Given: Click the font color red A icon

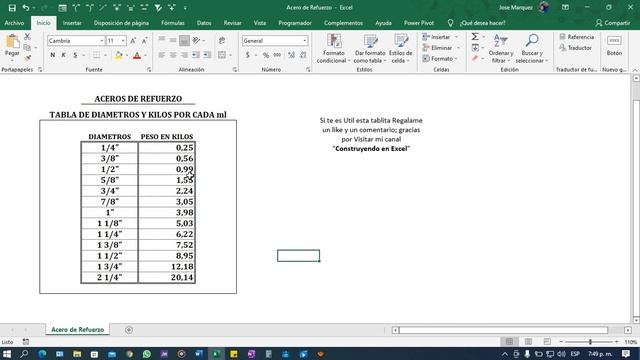Looking at the screenshot, I should coord(137,55).
